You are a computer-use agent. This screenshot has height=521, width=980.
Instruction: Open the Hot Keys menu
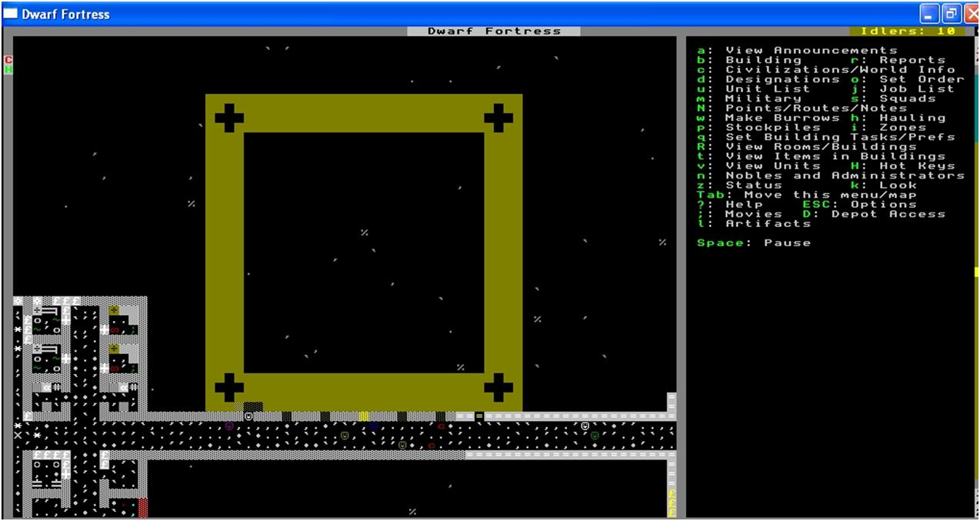[902, 166]
